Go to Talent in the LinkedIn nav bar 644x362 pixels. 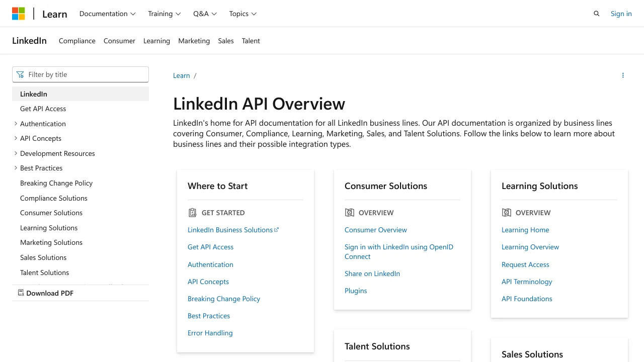[251, 41]
